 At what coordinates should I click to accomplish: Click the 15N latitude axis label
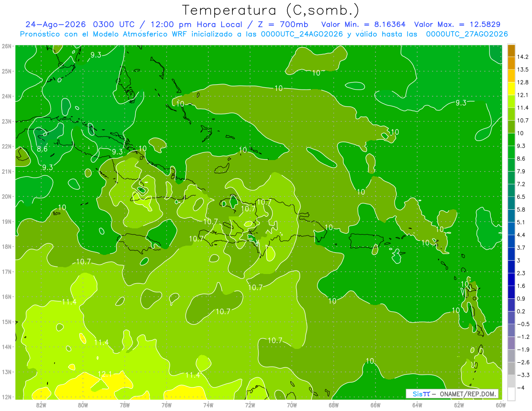pos(7,322)
